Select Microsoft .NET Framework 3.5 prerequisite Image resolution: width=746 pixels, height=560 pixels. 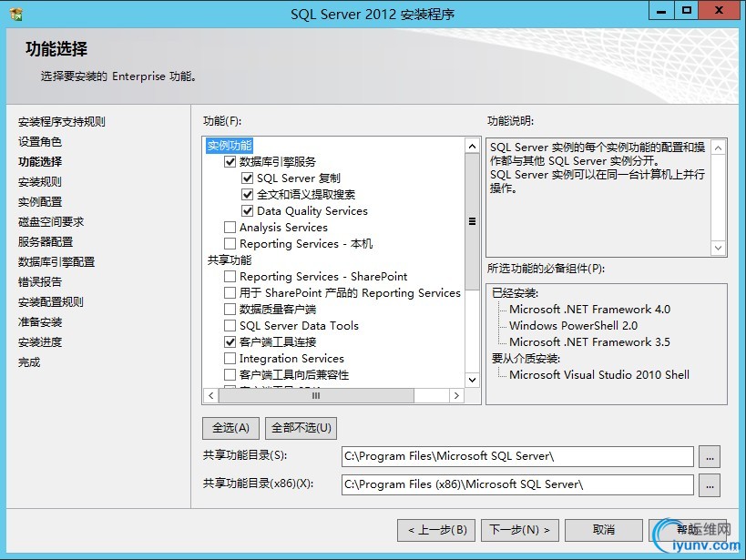click(589, 342)
